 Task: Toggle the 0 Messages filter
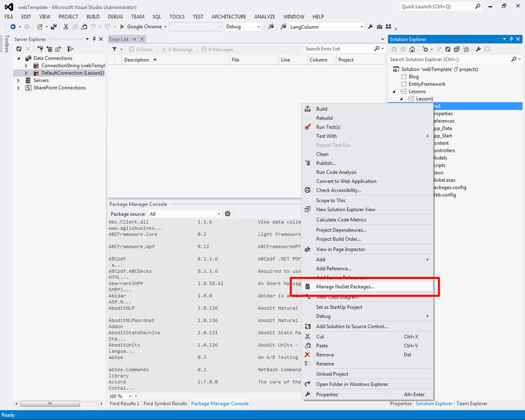(217, 49)
